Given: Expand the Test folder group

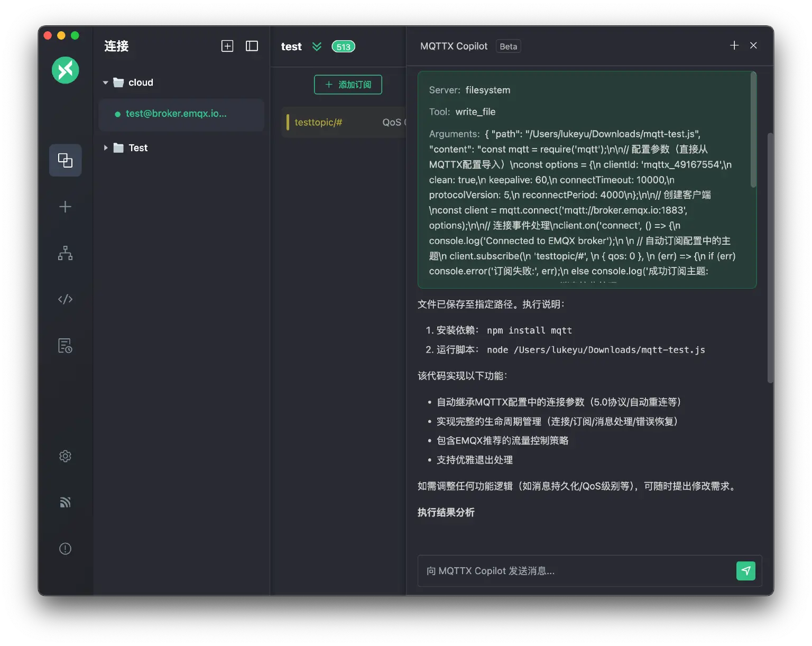Looking at the screenshot, I should [x=106, y=148].
